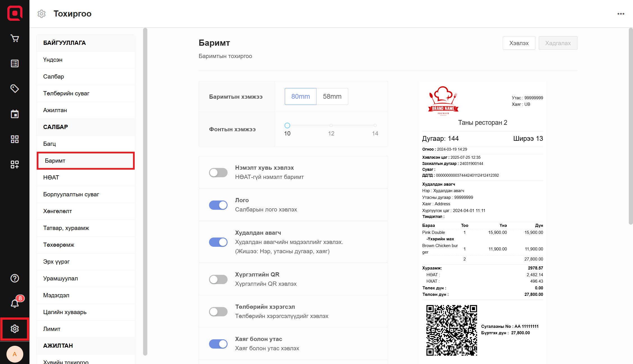The width and height of the screenshot is (633, 364).
Task: Open the orders list sidebar icon
Action: pyautogui.click(x=15, y=64)
